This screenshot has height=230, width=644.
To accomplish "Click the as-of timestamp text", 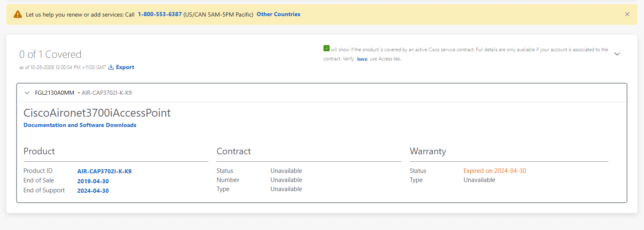I will [63, 67].
